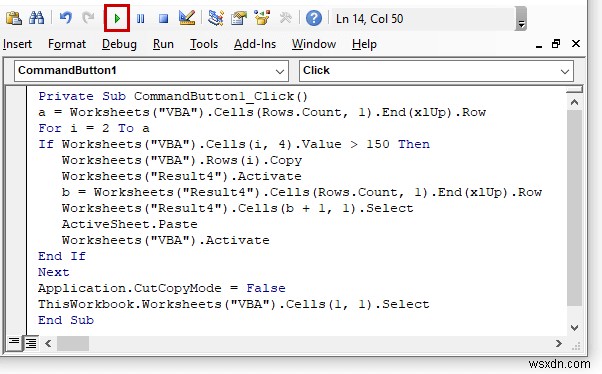
Task: Click 'Worksheets("VBA").Activate' line
Action: (x=166, y=240)
